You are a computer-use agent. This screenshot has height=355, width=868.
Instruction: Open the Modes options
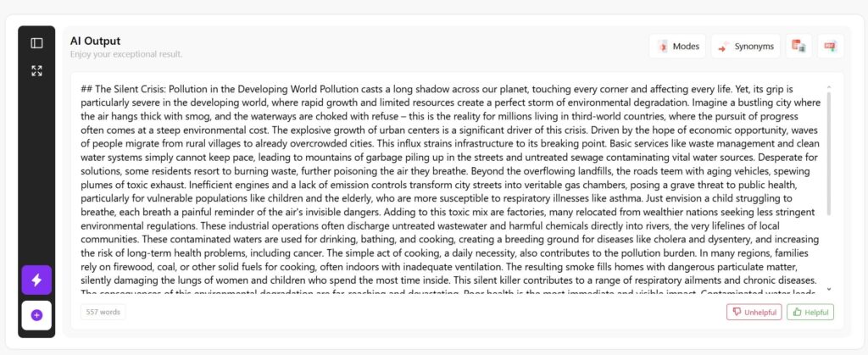tap(678, 47)
